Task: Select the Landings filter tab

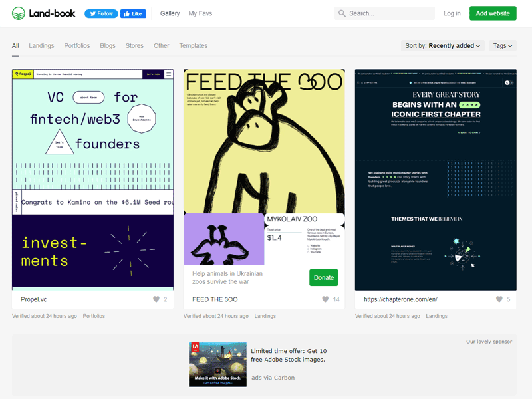Action: (41, 45)
